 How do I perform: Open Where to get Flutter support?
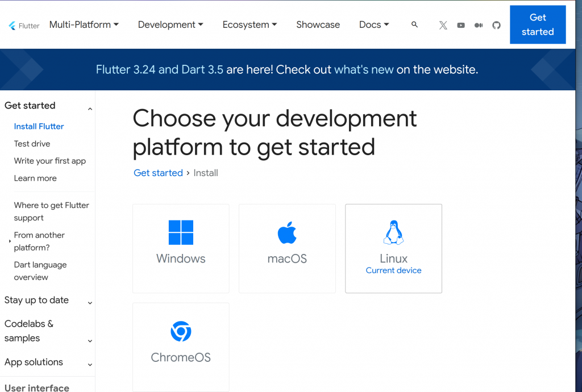pyautogui.click(x=52, y=211)
